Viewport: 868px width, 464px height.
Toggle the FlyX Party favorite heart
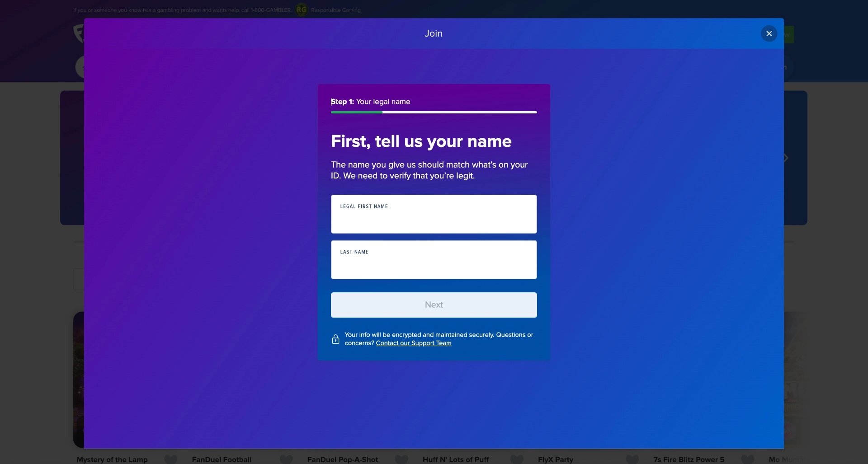tap(632, 459)
